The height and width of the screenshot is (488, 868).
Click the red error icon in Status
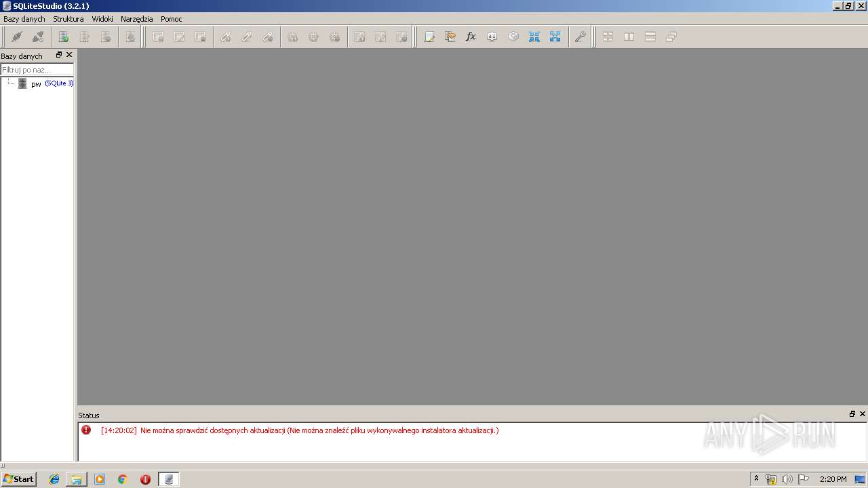86,430
